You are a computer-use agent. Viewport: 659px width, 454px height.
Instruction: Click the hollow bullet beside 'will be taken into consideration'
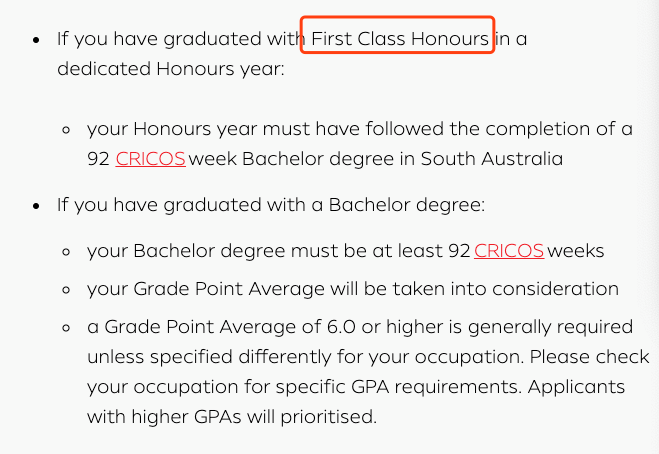(66, 289)
